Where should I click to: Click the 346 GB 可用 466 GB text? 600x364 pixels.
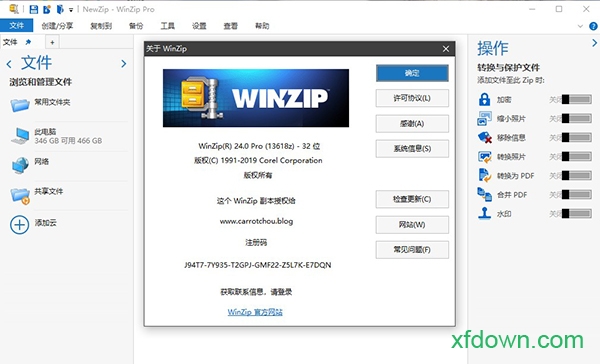click(x=68, y=141)
